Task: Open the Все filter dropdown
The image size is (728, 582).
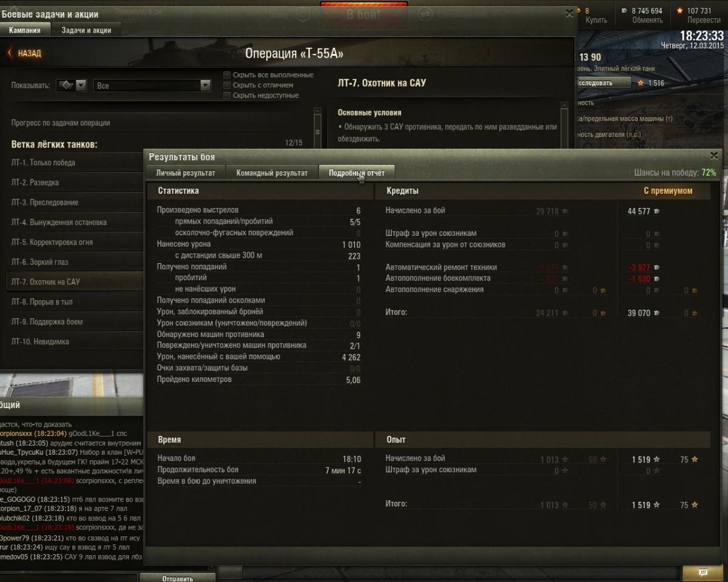Action: tap(153, 85)
